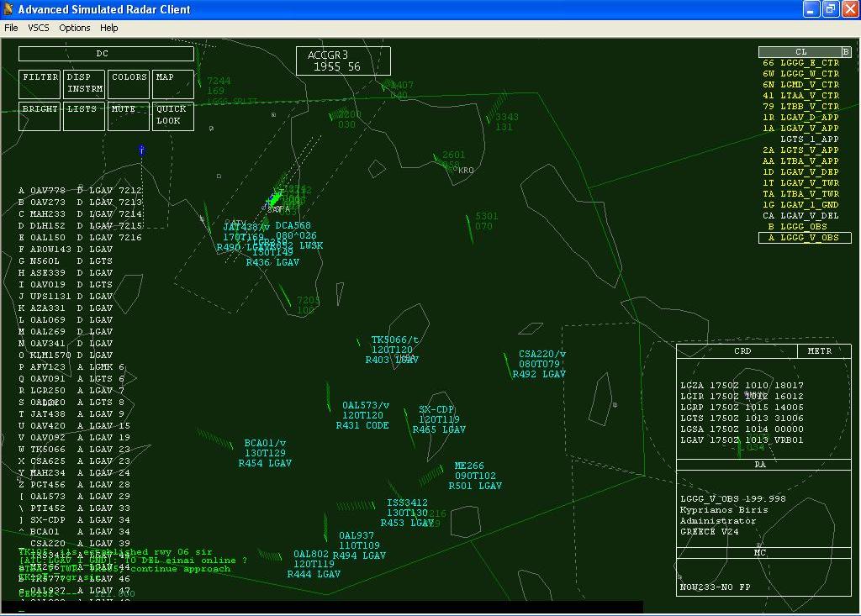Open the Options menu
Viewport: 861px width, 616px height.
tap(75, 28)
